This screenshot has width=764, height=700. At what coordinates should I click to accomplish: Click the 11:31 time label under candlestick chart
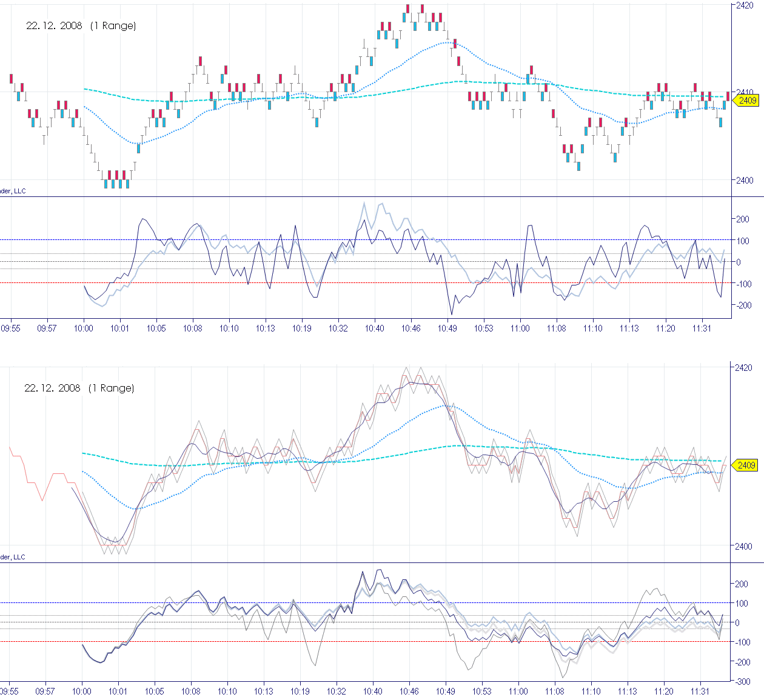(702, 328)
